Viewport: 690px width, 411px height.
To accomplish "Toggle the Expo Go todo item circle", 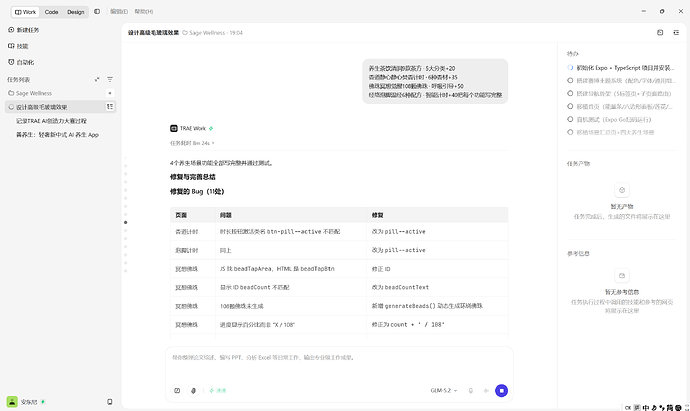I will pos(570,119).
